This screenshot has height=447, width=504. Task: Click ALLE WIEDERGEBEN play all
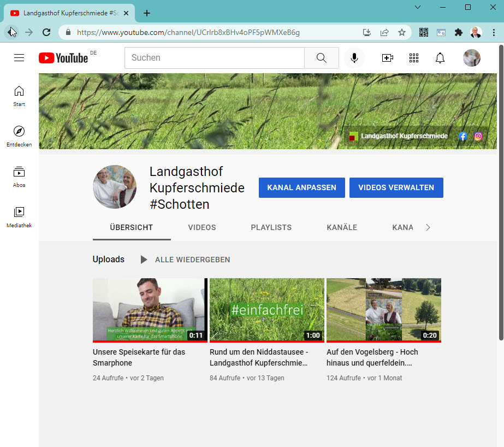[185, 260]
